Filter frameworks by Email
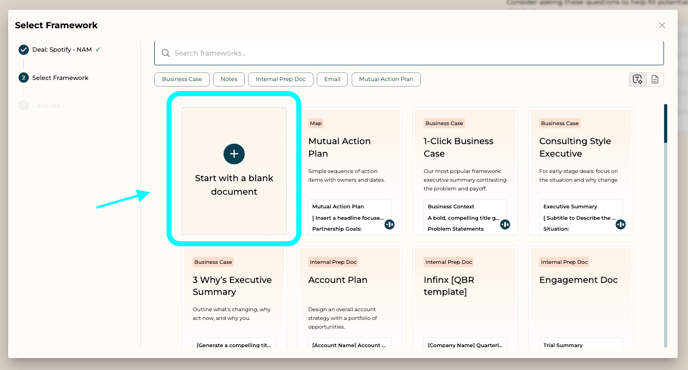This screenshot has width=688, height=370. (332, 79)
